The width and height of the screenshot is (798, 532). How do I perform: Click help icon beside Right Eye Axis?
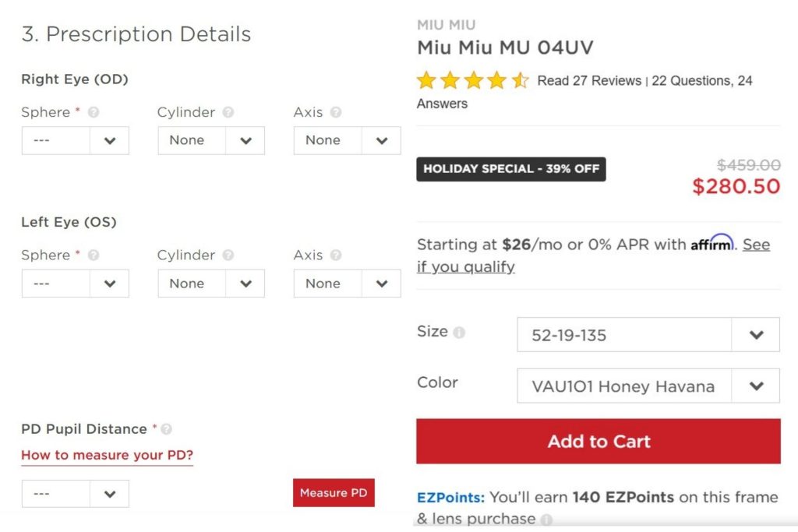(336, 112)
